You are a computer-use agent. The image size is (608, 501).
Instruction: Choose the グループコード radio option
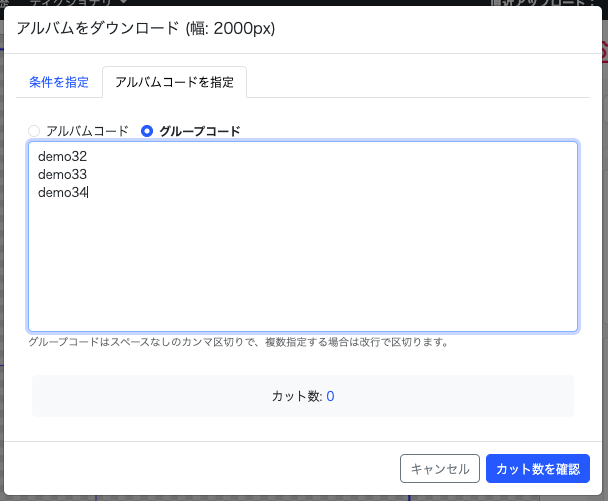[x=147, y=131]
